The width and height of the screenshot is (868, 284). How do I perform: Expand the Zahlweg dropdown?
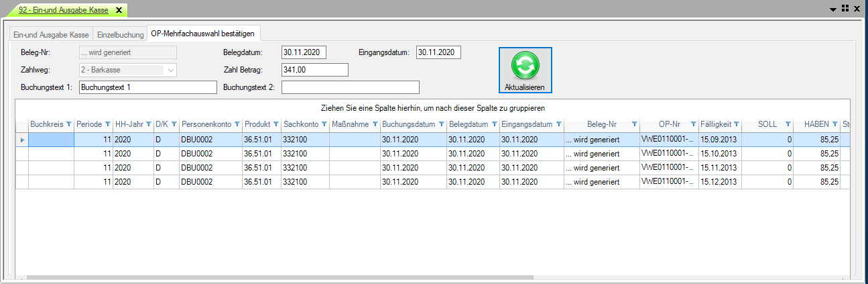click(170, 70)
